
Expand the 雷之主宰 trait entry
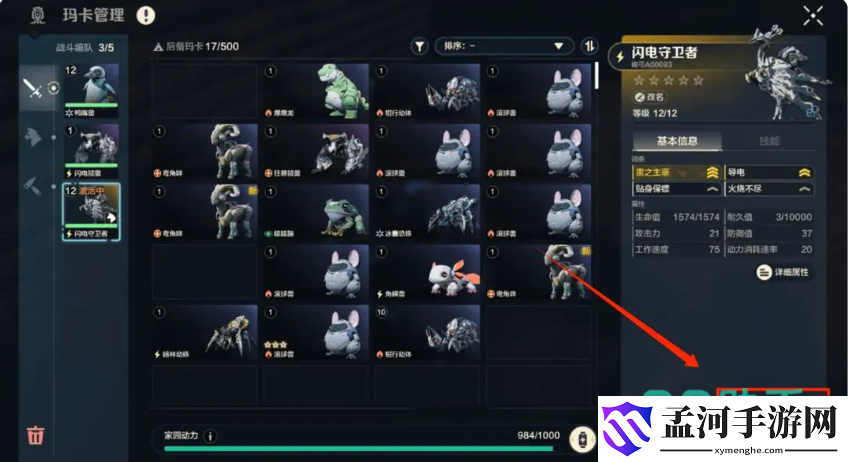(x=677, y=173)
